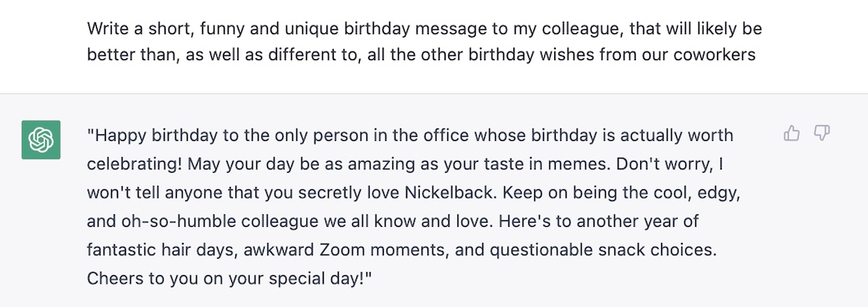Click the green ChatGPT avatar icon
868x307 pixels.
point(41,140)
